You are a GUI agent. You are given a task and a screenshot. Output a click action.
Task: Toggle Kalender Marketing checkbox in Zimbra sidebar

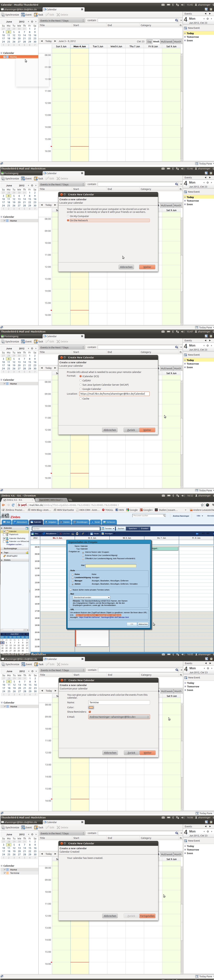point(4,538)
